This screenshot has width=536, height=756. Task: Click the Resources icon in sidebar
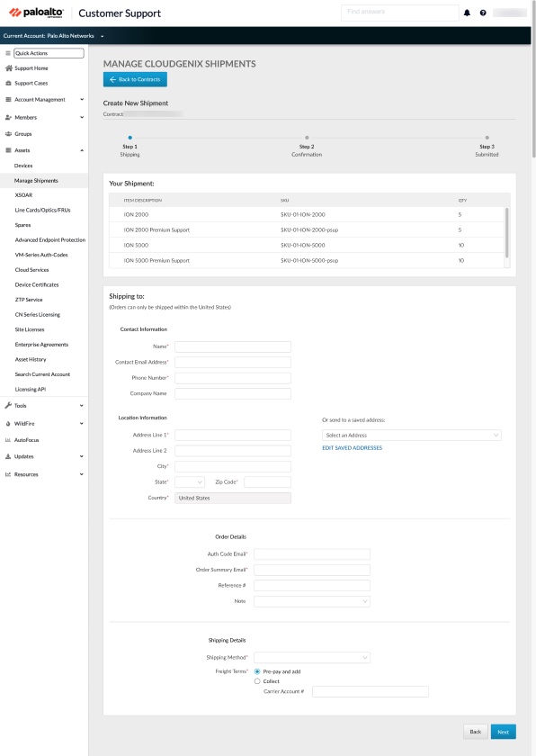coord(8,474)
